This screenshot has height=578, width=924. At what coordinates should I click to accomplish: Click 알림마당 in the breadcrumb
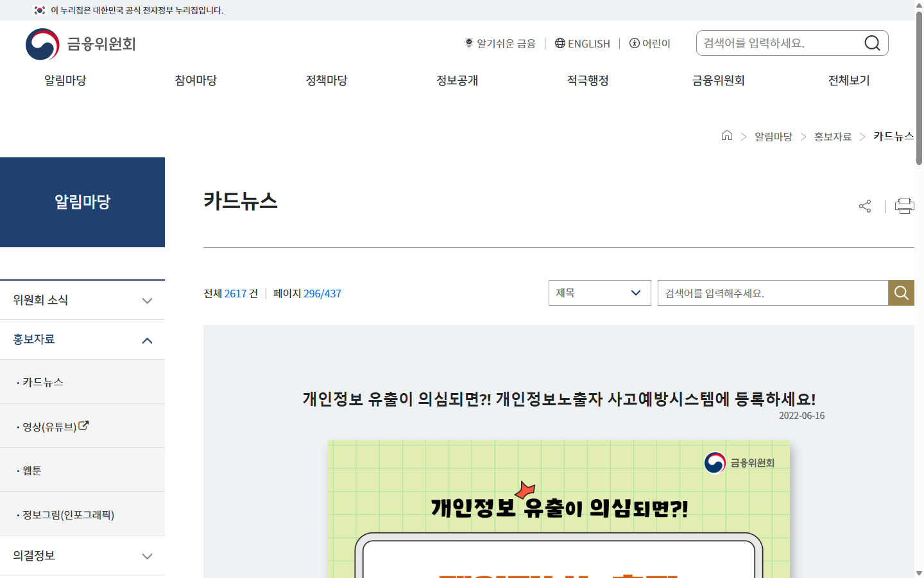click(773, 136)
